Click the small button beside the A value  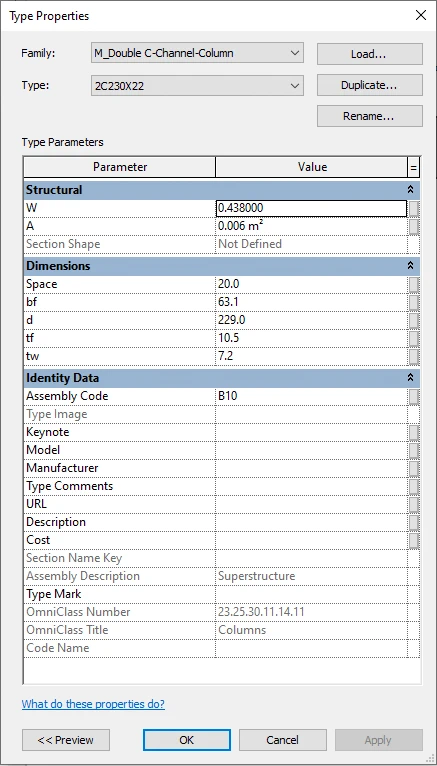coord(414,227)
